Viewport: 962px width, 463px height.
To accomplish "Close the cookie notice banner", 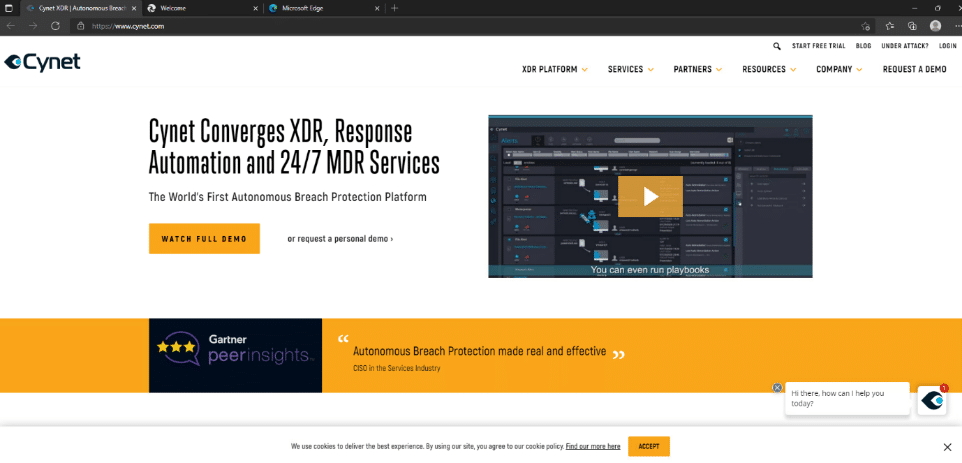I will tap(947, 446).
